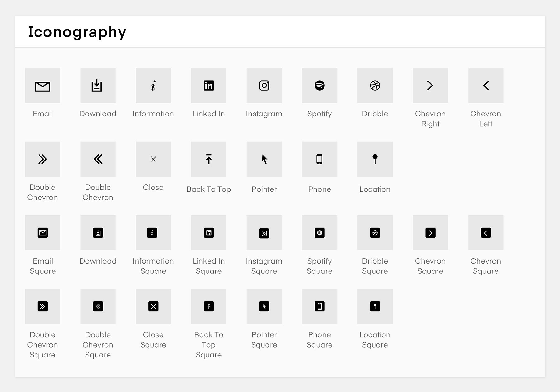
Task: Click the Double Chevron Square icon
Action: [43, 306]
